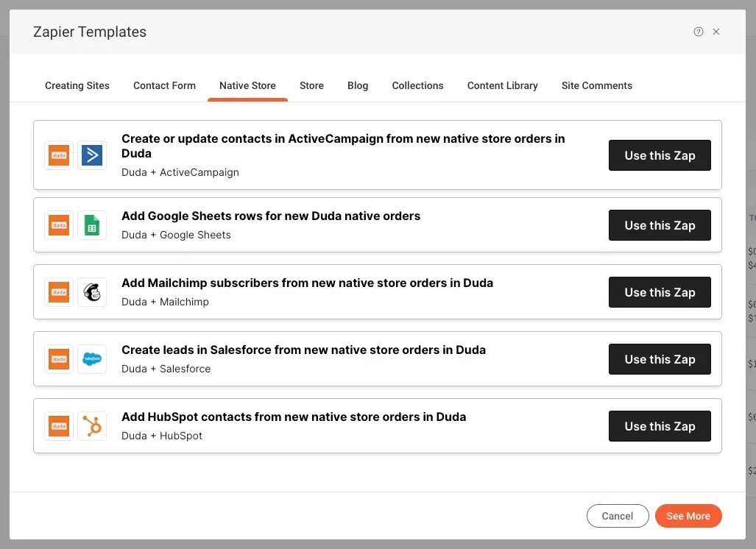Switch to the Creating Sites tab

[77, 86]
